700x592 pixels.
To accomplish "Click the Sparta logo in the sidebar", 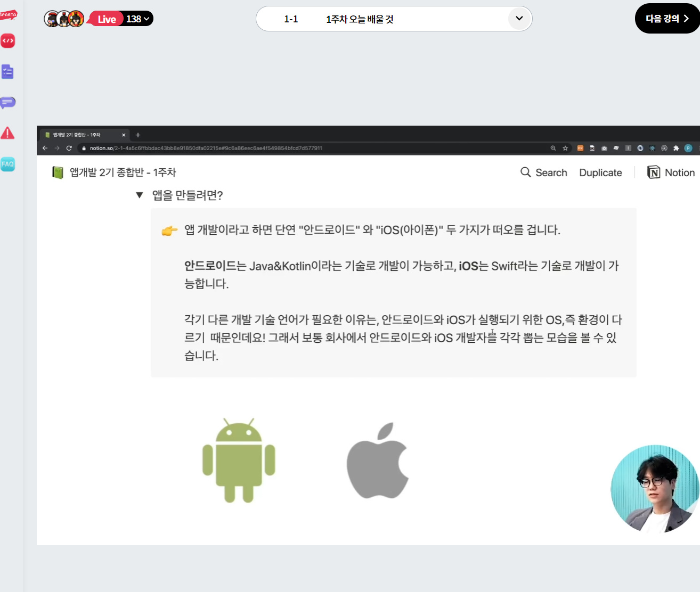I will tap(8, 15).
